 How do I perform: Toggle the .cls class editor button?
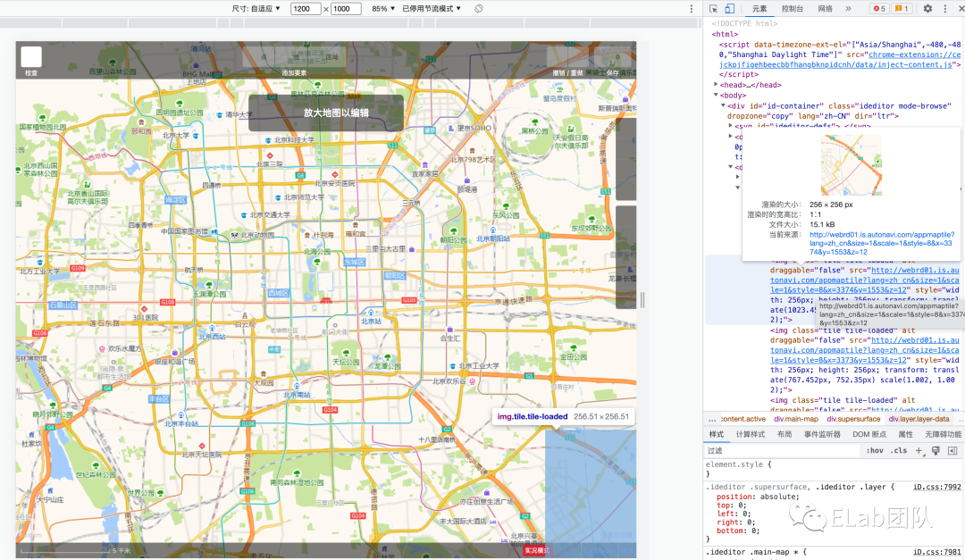point(900,450)
